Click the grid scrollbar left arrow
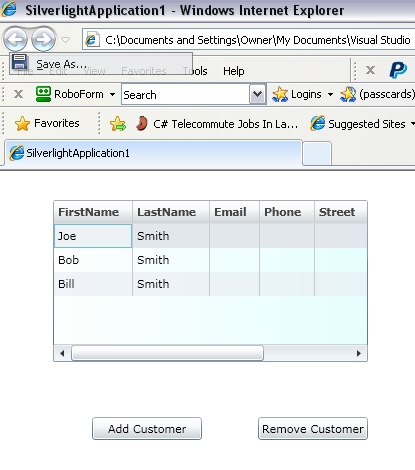415x470 pixels. tap(62, 353)
